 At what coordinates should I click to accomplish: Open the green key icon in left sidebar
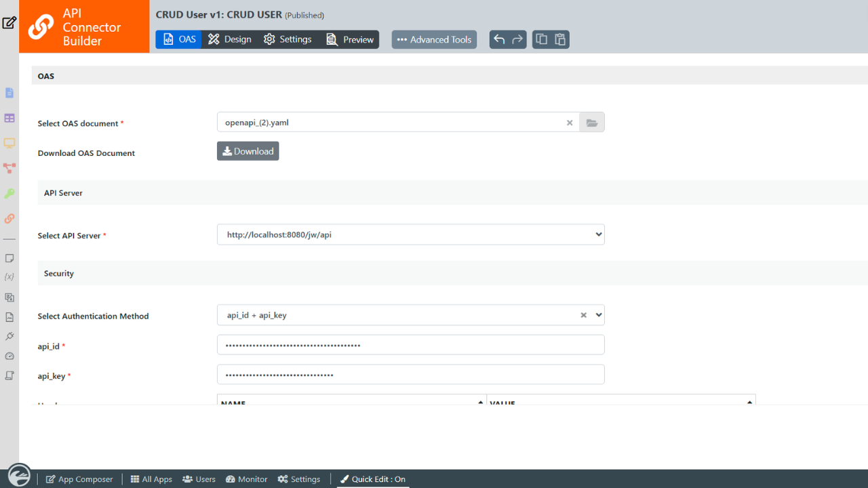9,193
